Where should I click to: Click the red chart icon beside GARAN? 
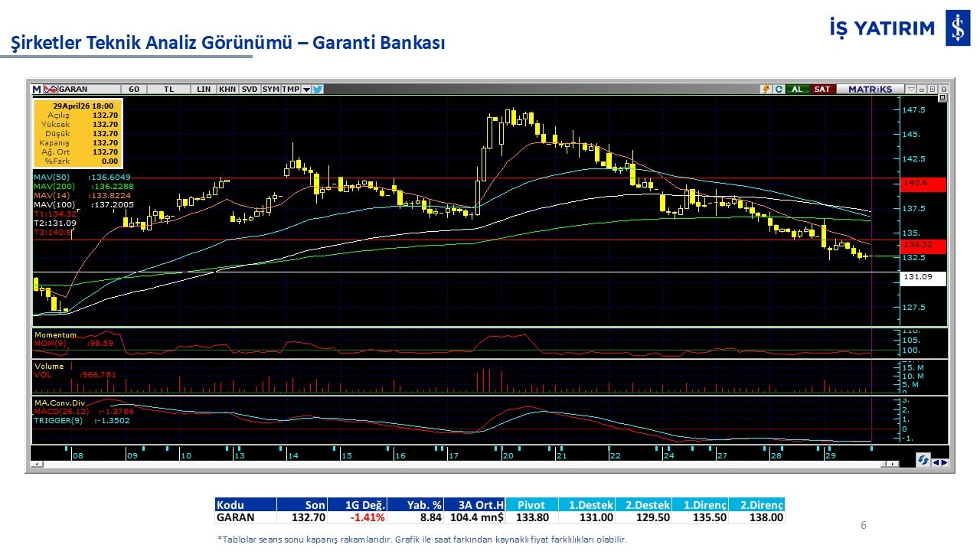tap(51, 90)
